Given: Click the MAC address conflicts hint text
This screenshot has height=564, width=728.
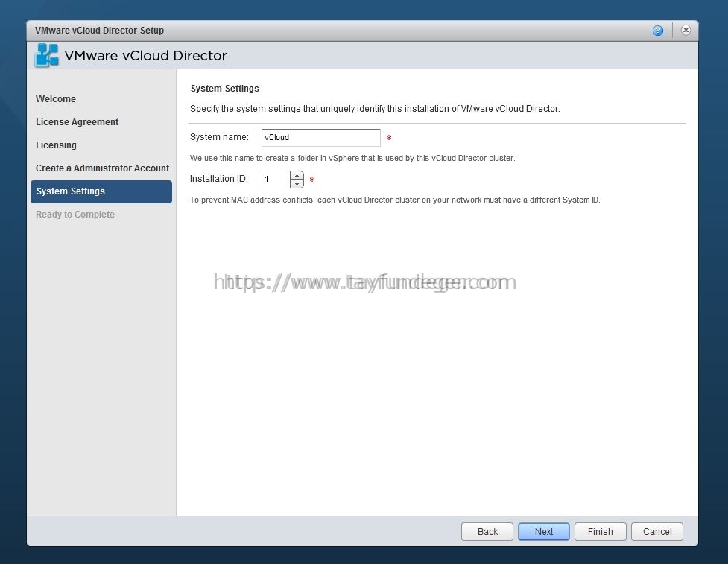Looking at the screenshot, I should [x=395, y=200].
